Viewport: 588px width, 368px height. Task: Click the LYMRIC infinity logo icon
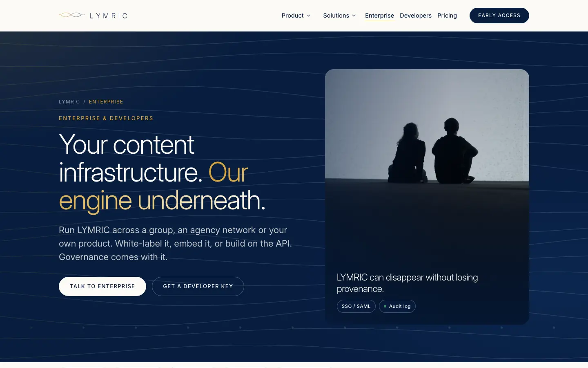coord(72,15)
